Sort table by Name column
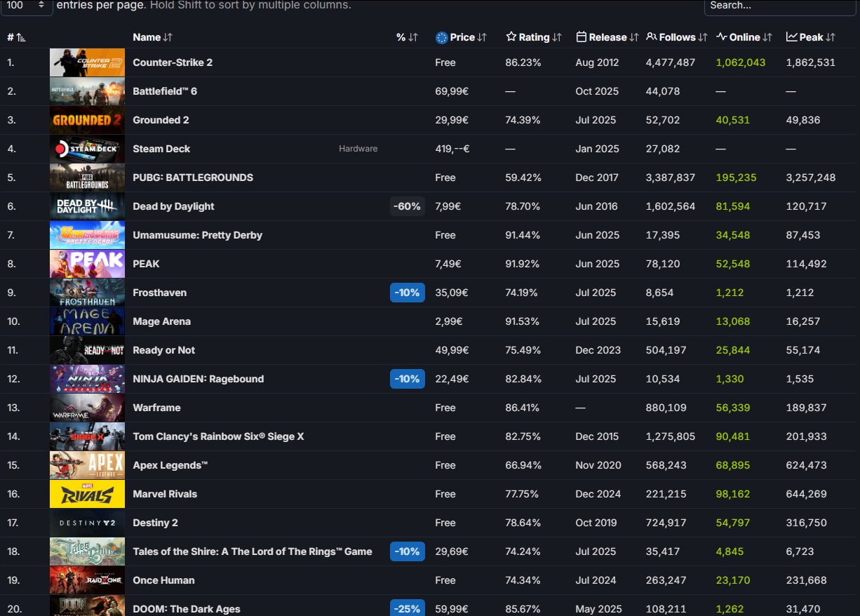 pyautogui.click(x=152, y=37)
